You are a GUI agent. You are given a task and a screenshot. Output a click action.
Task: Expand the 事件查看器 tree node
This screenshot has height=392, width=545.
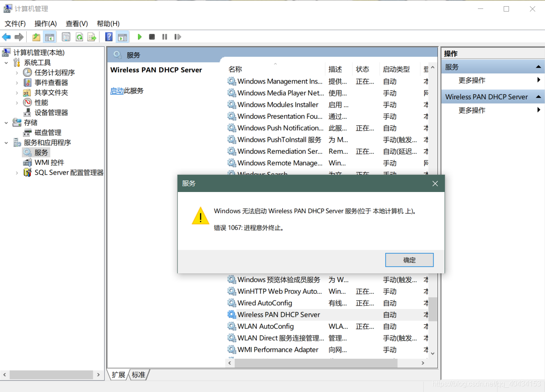[x=17, y=83]
